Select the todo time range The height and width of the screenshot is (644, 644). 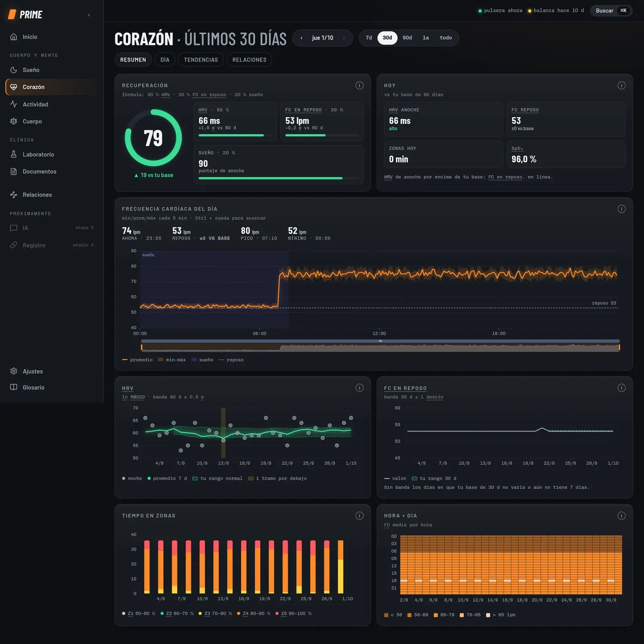(446, 38)
